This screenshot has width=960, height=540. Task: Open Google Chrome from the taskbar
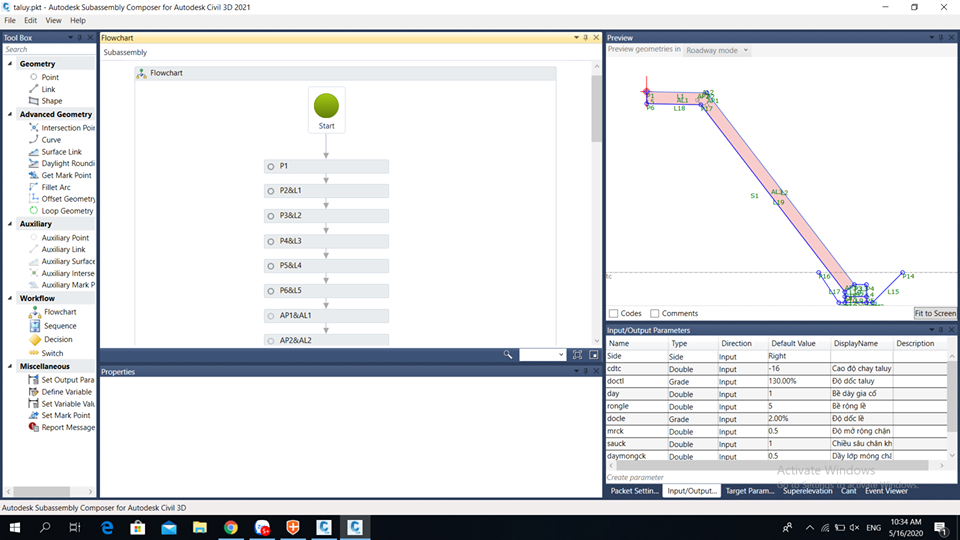click(x=231, y=527)
